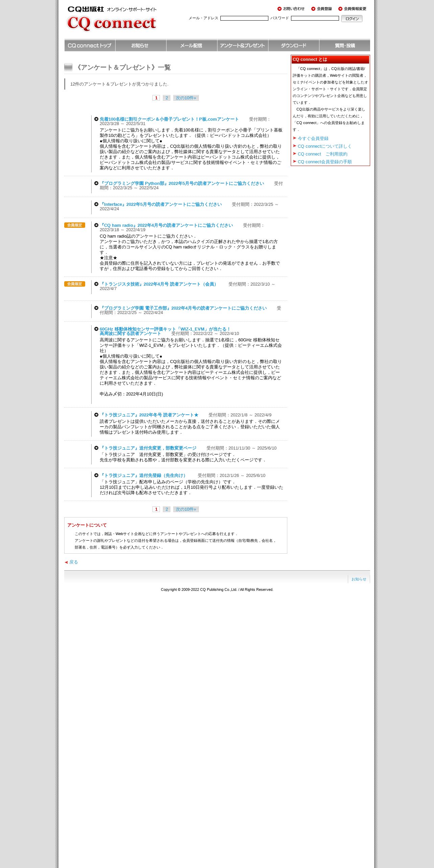Click CQ connectについて詳しく sidebar link
The width and height of the screenshot is (434, 868).
click(x=324, y=146)
